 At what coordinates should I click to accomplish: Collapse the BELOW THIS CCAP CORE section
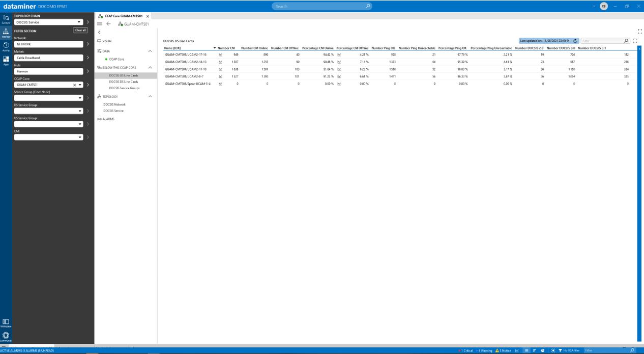(150, 67)
